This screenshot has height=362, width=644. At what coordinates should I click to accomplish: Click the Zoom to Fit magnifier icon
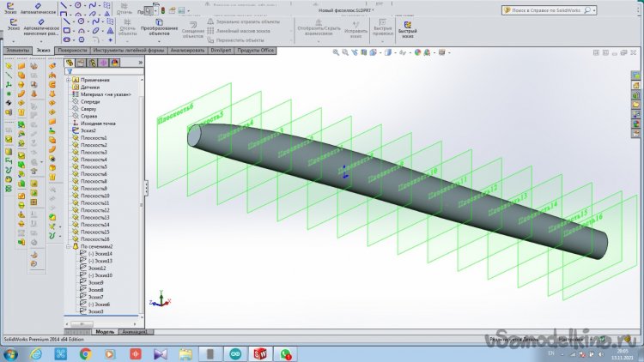(337, 52)
